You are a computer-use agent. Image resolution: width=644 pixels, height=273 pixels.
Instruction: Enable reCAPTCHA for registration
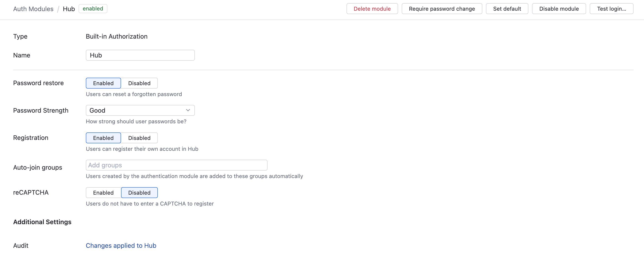[x=103, y=193]
